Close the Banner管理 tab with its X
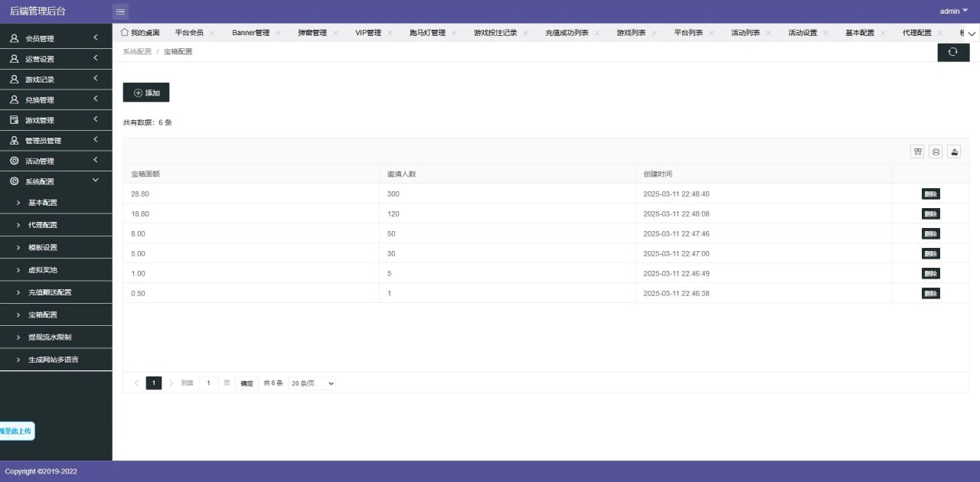 click(x=279, y=32)
